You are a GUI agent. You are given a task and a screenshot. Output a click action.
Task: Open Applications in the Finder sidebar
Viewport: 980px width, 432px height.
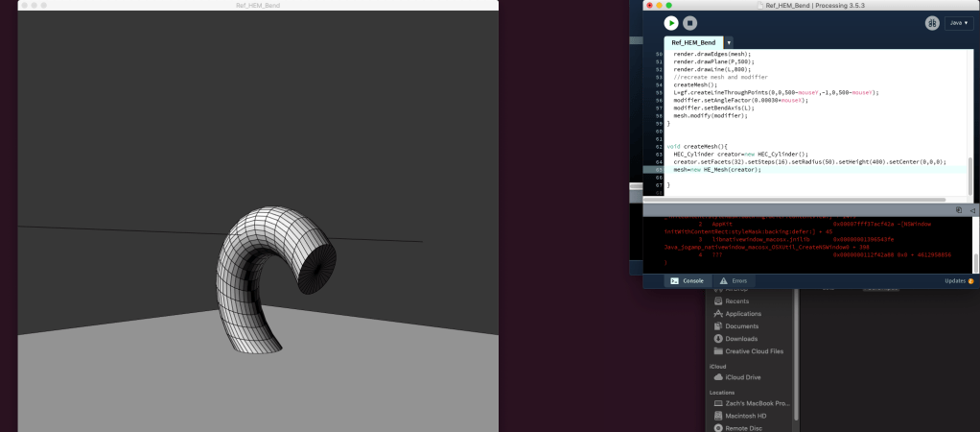coord(743,313)
